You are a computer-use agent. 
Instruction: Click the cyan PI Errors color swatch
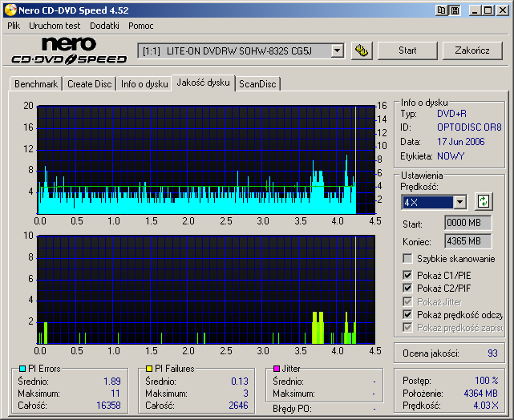click(22, 369)
